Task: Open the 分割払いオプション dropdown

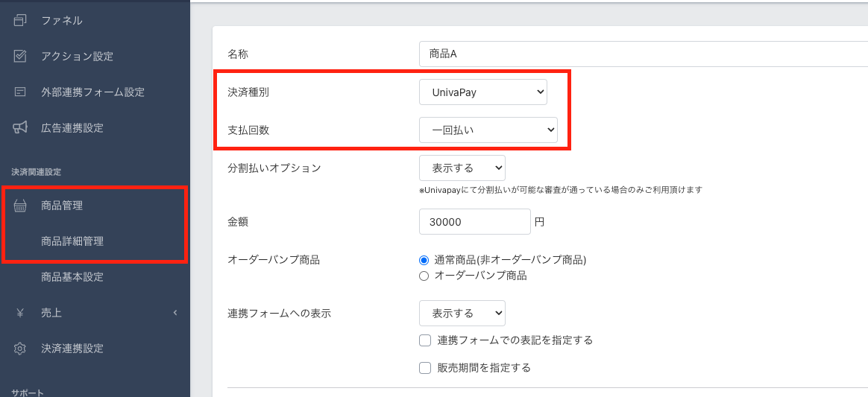Action: point(462,168)
